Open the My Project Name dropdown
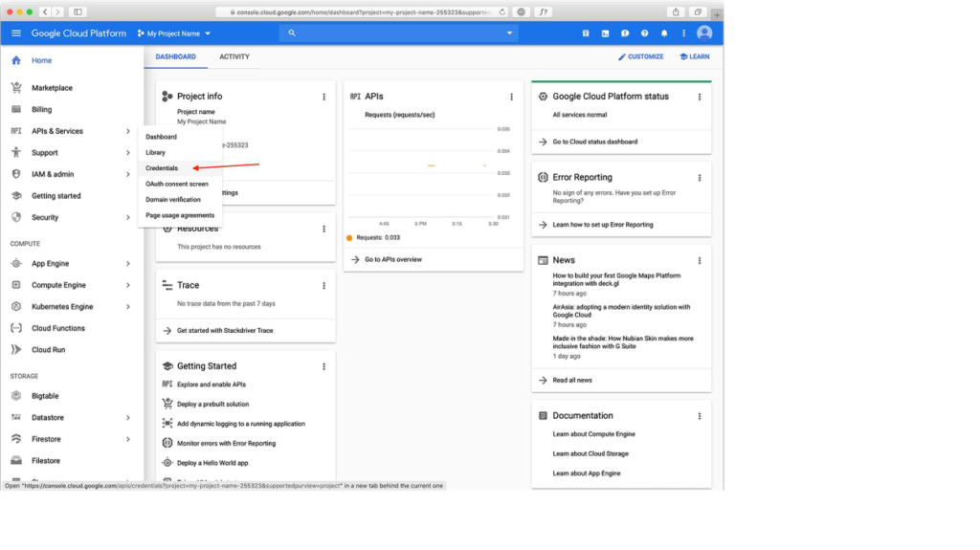980x550 pixels. [x=174, y=33]
